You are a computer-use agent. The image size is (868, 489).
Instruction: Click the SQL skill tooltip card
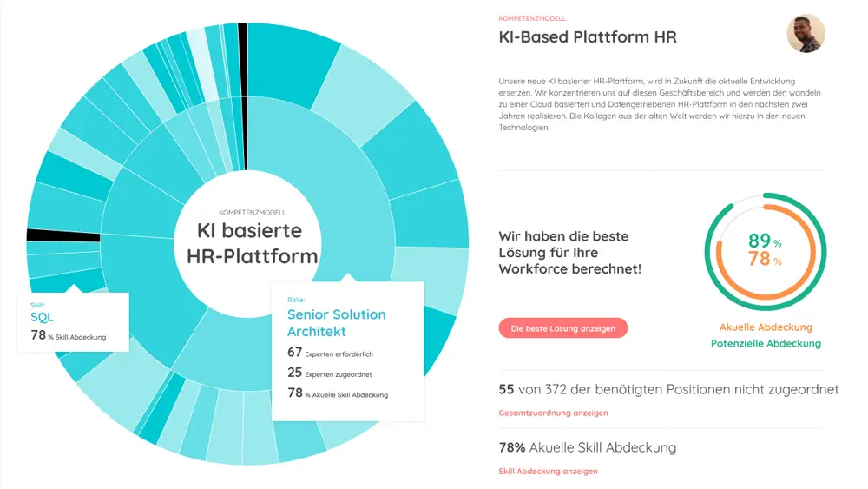point(73,322)
